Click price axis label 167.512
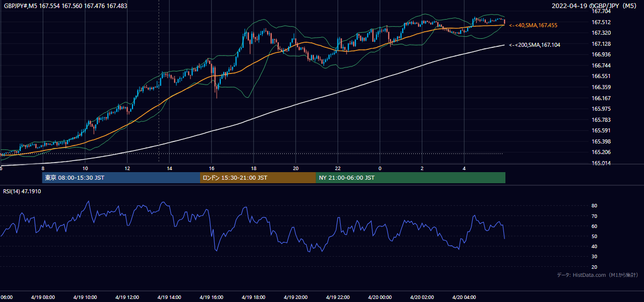 (x=601, y=22)
